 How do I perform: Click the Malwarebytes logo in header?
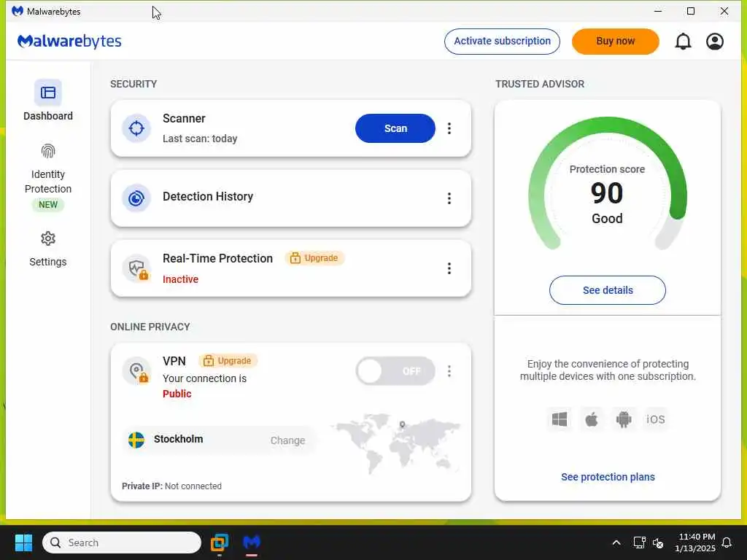[x=69, y=42]
